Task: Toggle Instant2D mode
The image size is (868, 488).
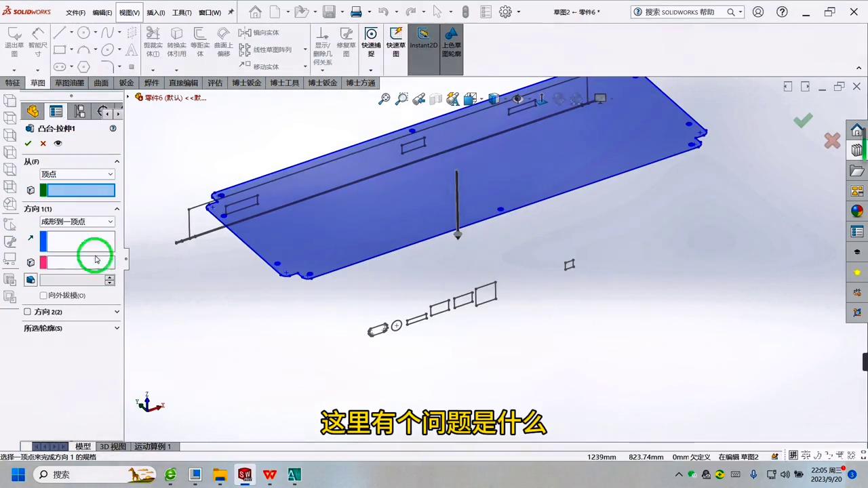Action: [x=423, y=41]
